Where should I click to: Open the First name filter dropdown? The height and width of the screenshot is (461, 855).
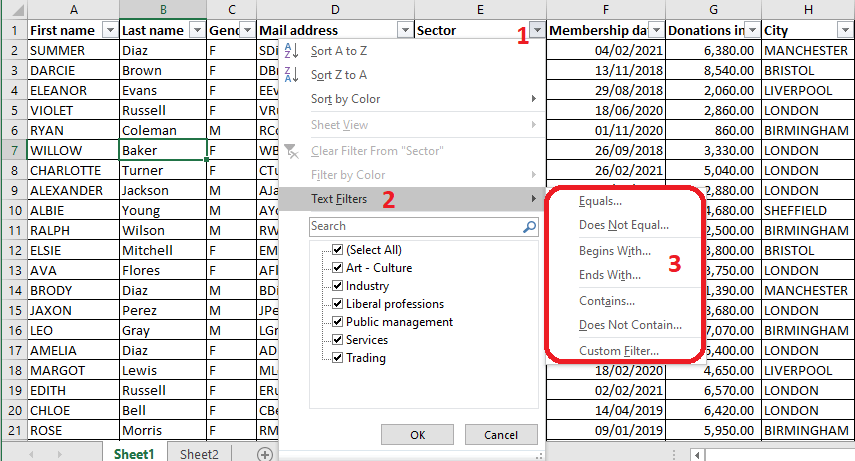click(x=109, y=31)
